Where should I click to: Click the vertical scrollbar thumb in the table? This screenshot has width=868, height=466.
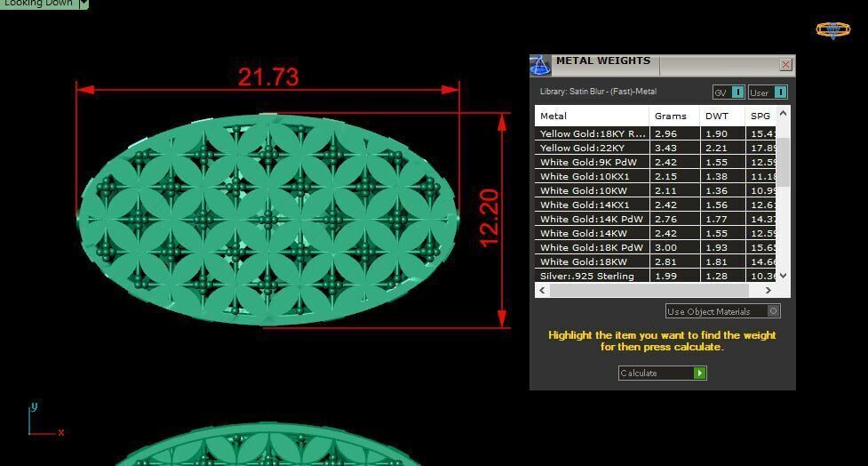coord(783,162)
